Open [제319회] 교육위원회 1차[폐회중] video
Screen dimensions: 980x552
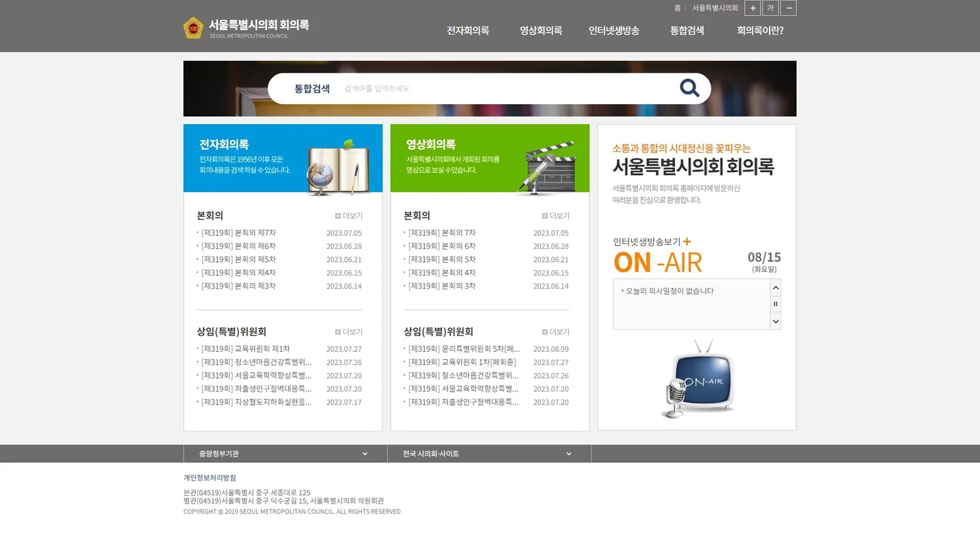(x=462, y=362)
